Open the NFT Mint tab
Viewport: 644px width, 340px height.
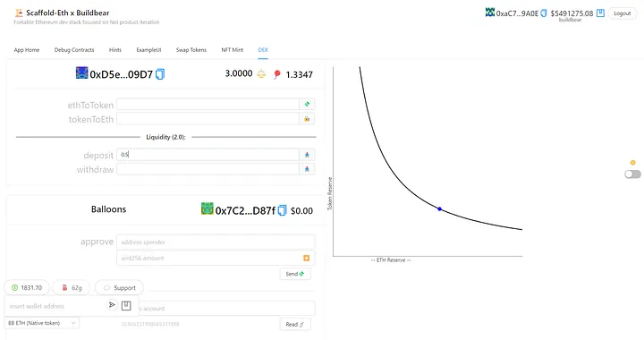pyautogui.click(x=232, y=50)
